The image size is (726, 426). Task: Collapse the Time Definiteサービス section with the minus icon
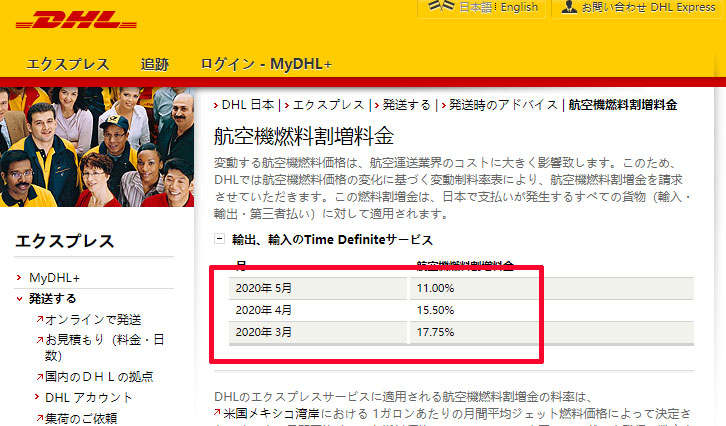click(219, 239)
